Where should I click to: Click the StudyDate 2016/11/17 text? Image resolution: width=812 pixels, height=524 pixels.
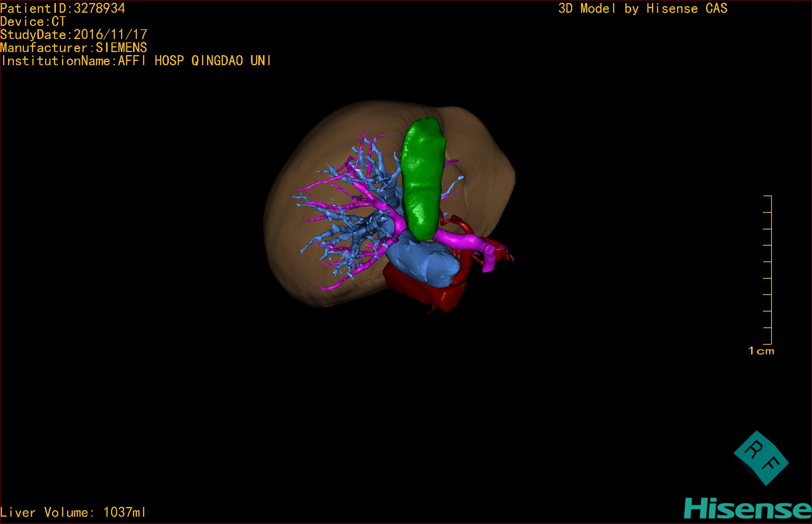(x=74, y=35)
